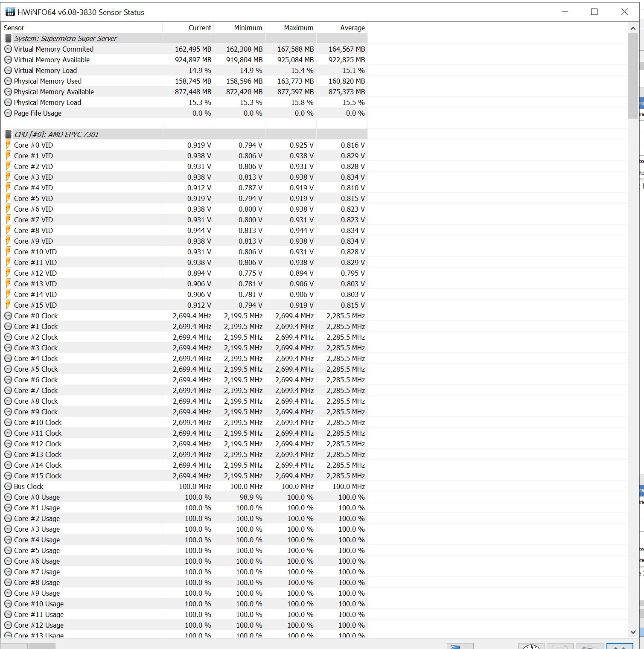Select the Core #11 Clock row label

point(38,433)
